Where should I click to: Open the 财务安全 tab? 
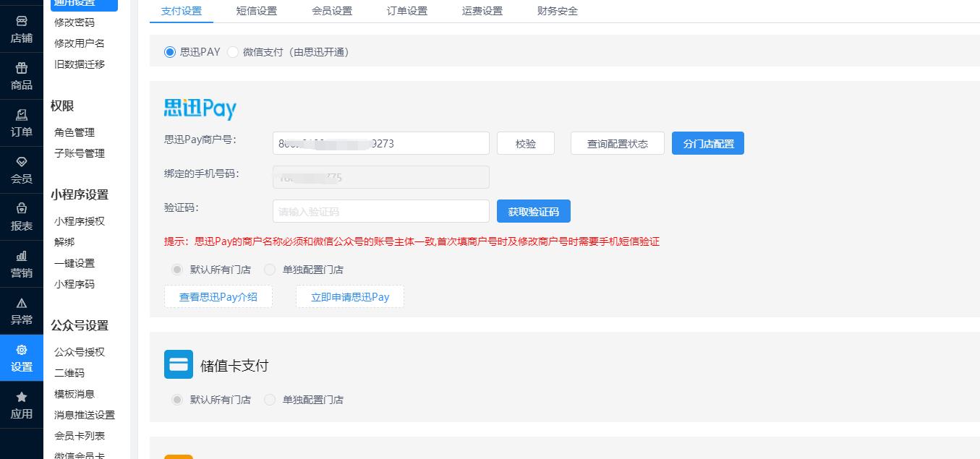click(557, 11)
